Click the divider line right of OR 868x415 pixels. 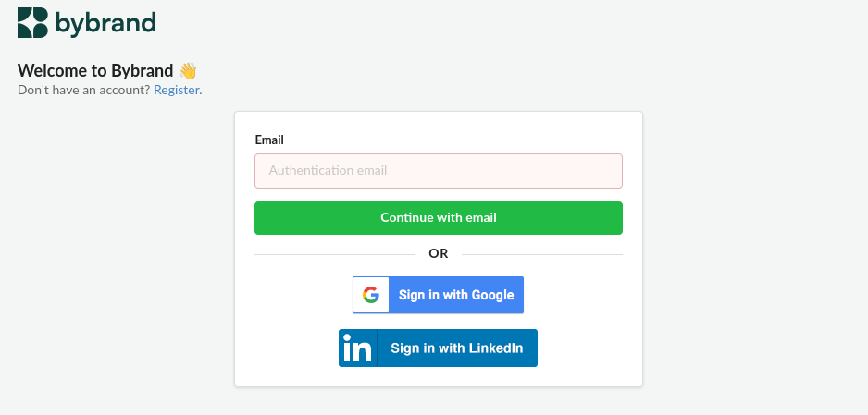pyautogui.click(x=542, y=255)
